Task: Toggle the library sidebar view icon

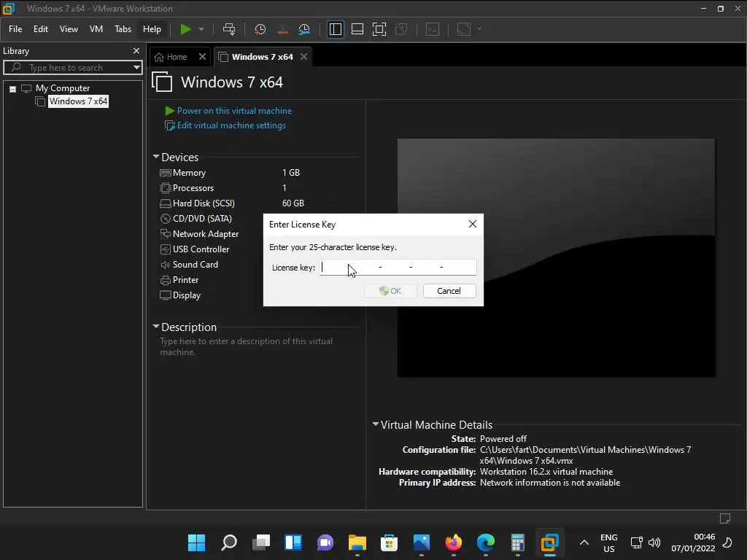Action: pyautogui.click(x=336, y=29)
